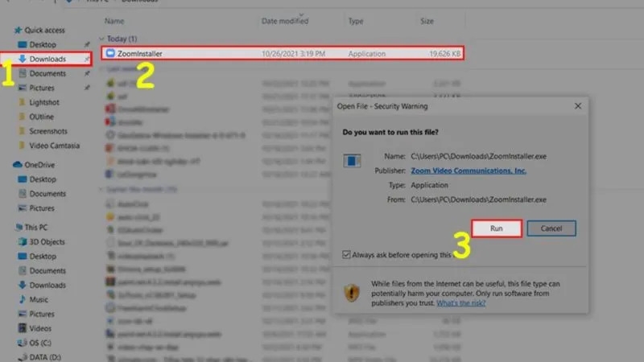
Task: Open Documents under Quick access
Action: tap(47, 73)
